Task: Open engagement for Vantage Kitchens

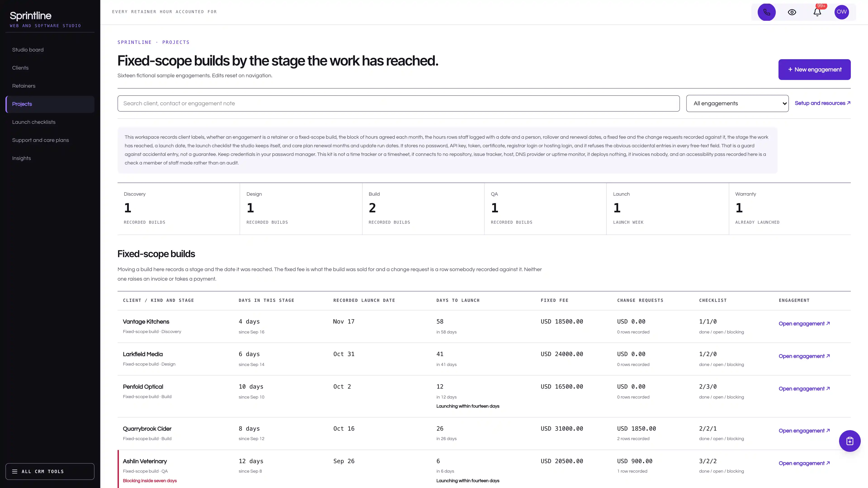Action: click(804, 324)
